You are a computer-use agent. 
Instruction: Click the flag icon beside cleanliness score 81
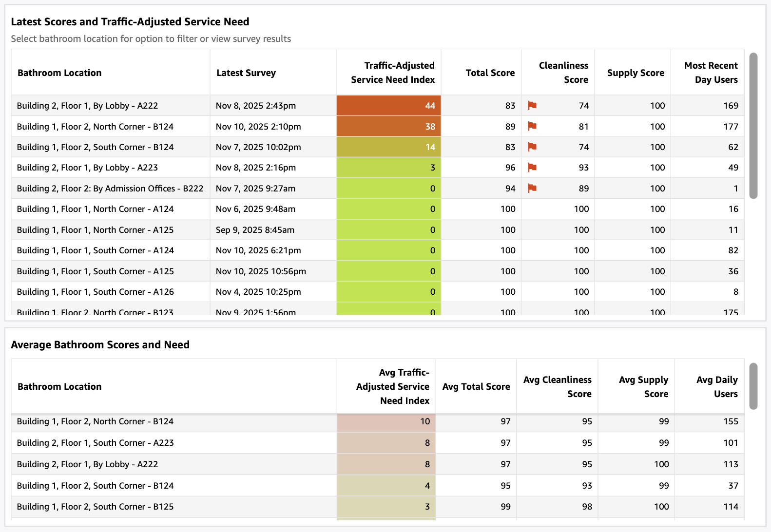tap(532, 126)
